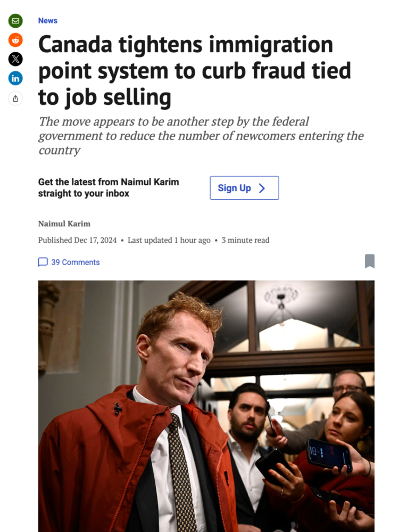The width and height of the screenshot is (399, 532).
Task: Click the Published Dec 17, 2024 date
Action: [78, 240]
